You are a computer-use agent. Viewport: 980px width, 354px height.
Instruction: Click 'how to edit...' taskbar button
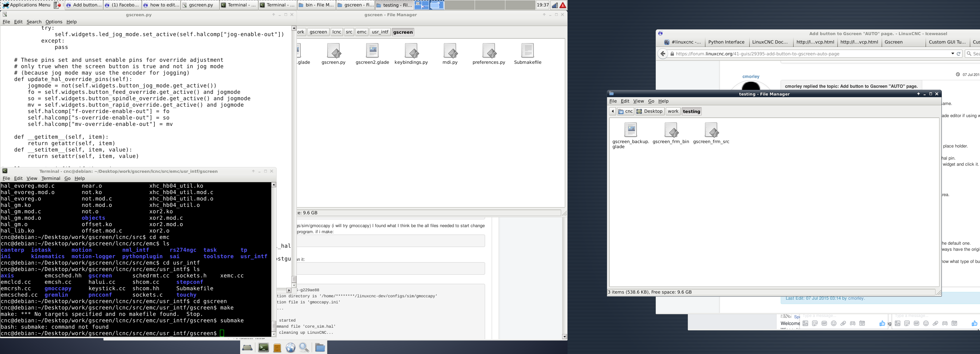click(x=161, y=5)
